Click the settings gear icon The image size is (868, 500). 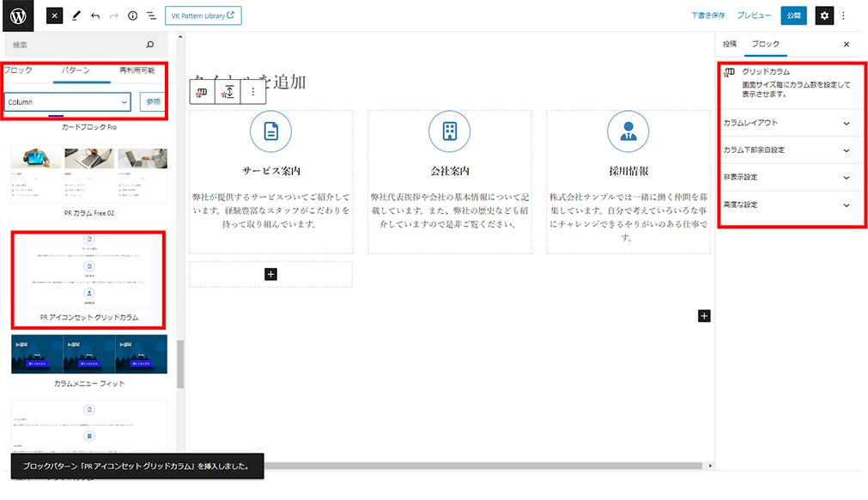[x=824, y=15]
